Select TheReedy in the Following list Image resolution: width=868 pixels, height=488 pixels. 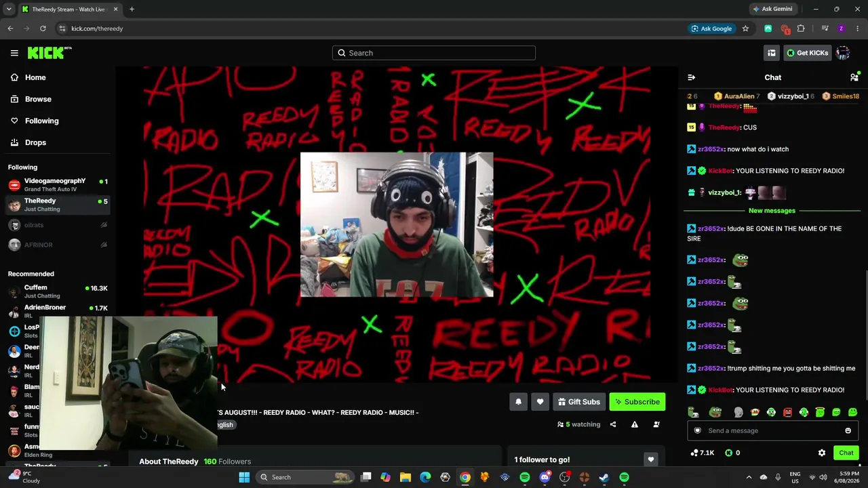pos(58,205)
